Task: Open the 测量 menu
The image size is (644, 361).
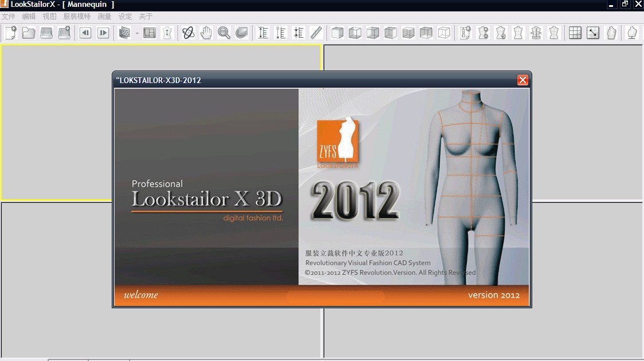Action: pyautogui.click(x=104, y=17)
